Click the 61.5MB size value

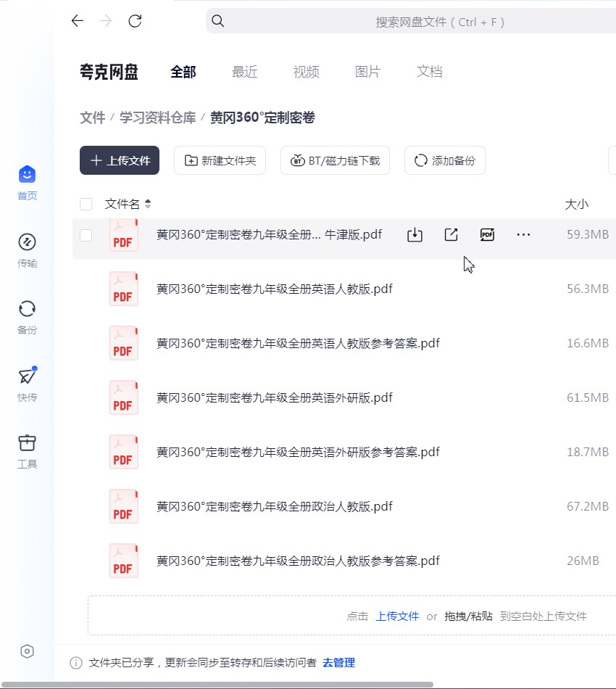pos(588,397)
